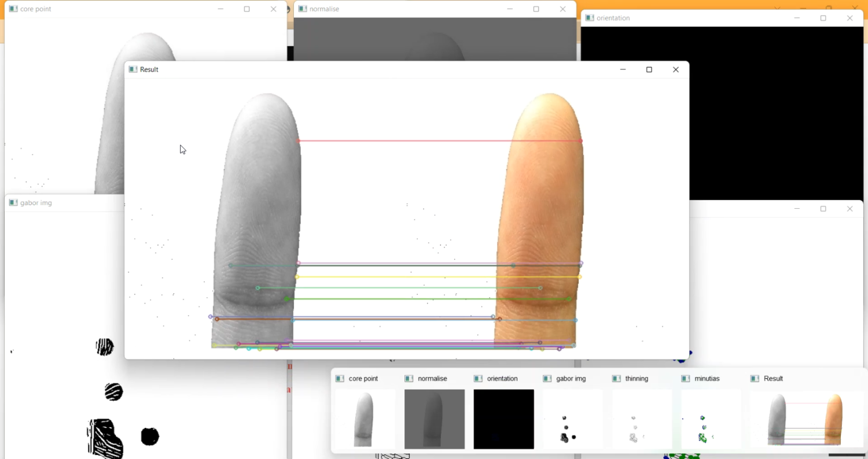Click the OpenCV icon on the normalise window
The height and width of the screenshot is (459, 868).
pos(302,9)
